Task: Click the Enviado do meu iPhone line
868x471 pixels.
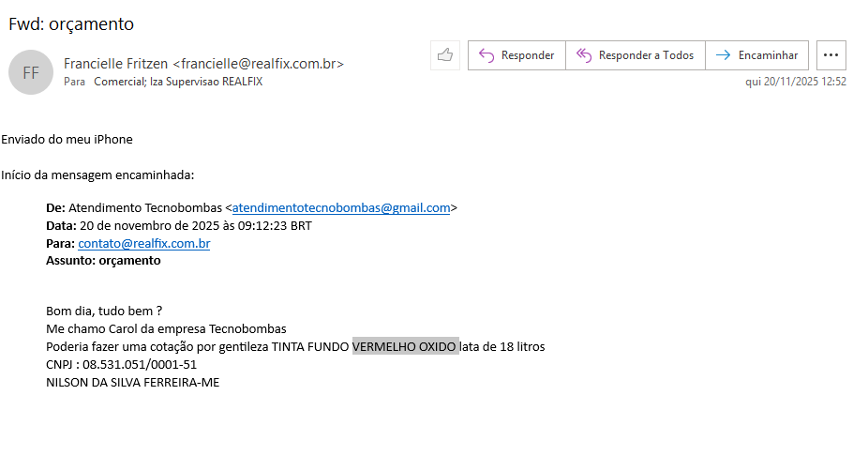Action: [x=67, y=140]
